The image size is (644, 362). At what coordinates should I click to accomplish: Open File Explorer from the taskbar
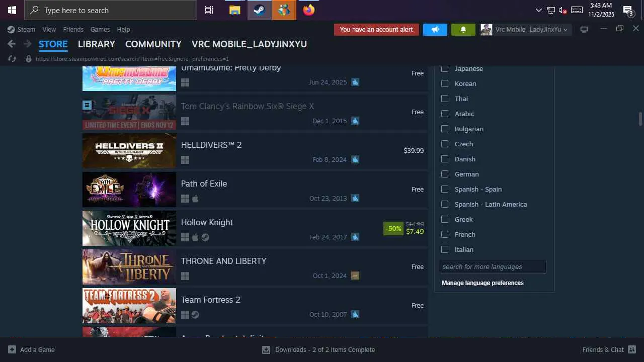[234, 10]
